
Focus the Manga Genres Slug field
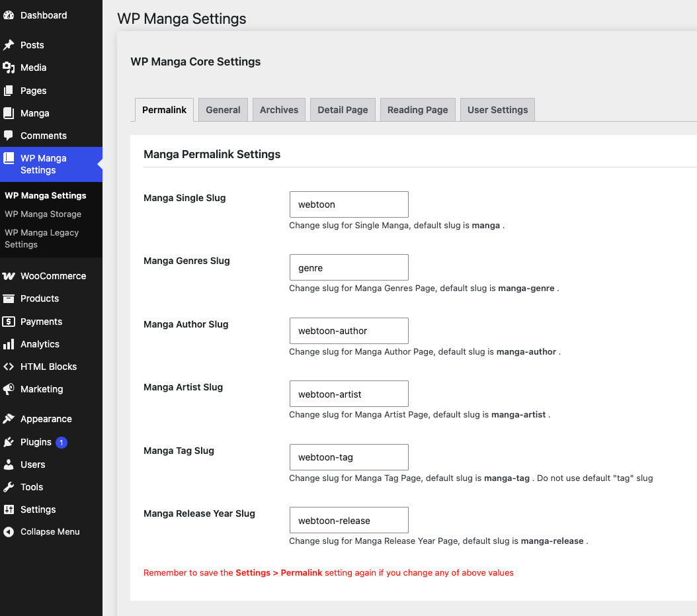[349, 268]
